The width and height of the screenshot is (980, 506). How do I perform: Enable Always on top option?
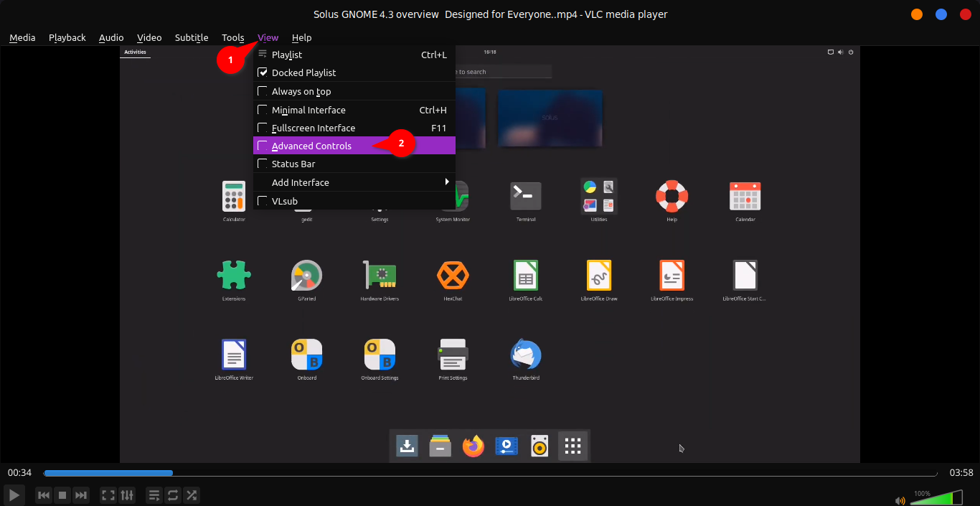pos(263,91)
